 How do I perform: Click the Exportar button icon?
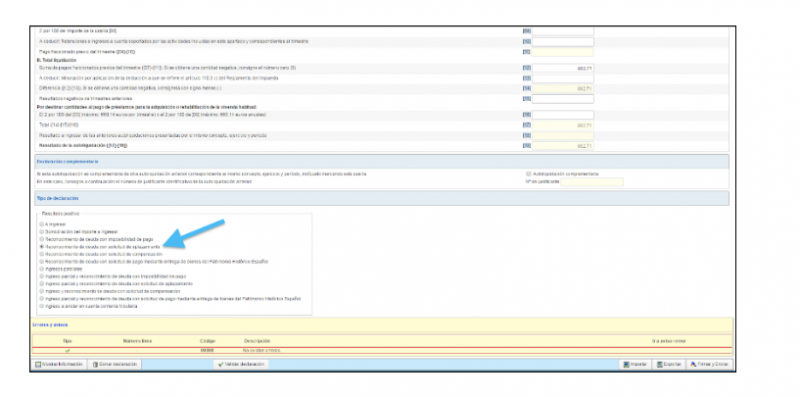(660, 364)
